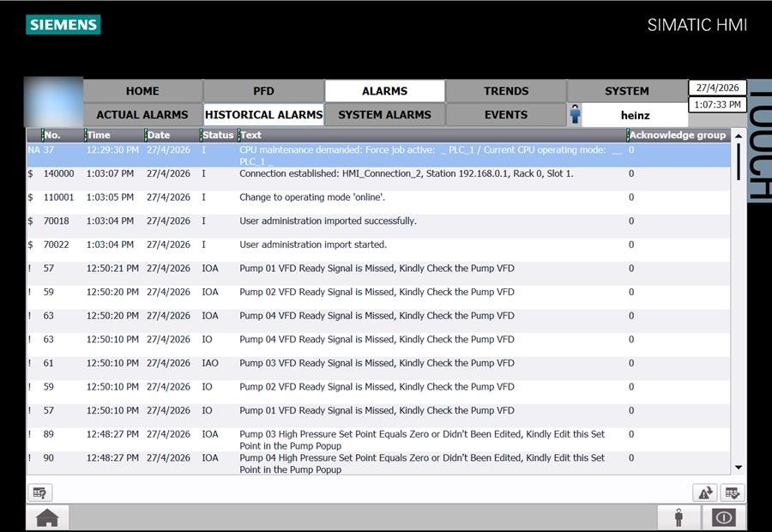Click the power/exit icon at bottom right
The width and height of the screenshot is (772, 532).
tap(724, 517)
